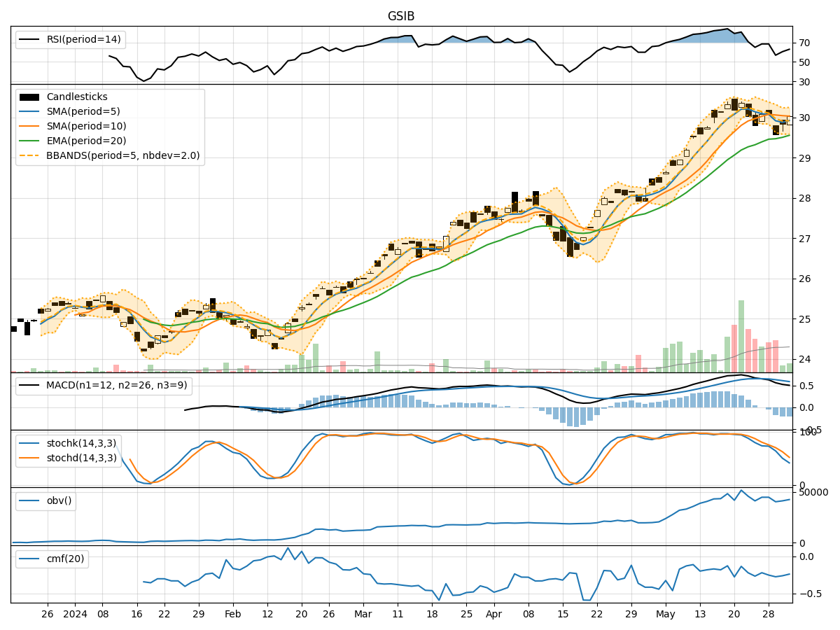
Task: Click the obv() legend line sample
Action: click(x=29, y=501)
